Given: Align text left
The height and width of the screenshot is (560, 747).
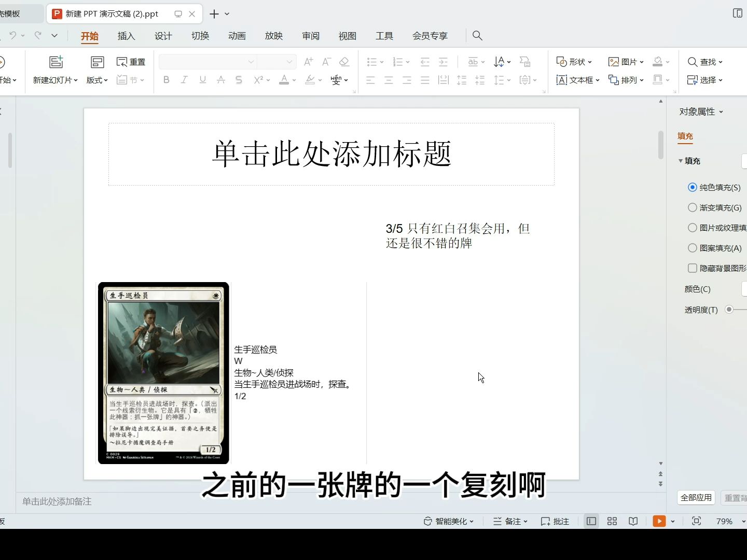Looking at the screenshot, I should tap(370, 80).
